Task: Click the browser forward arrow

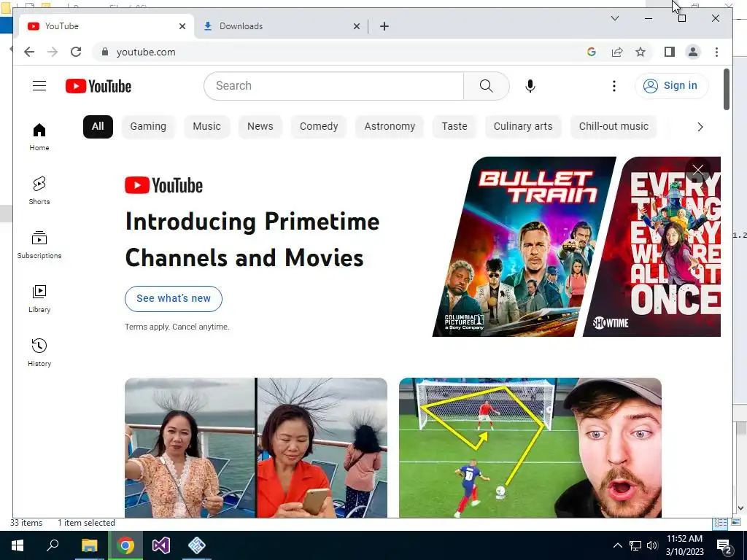Action: (53, 52)
